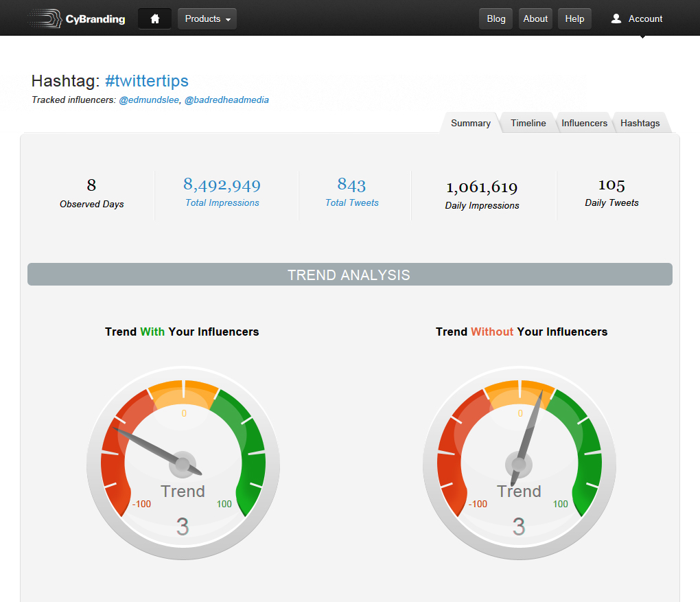Switch to the Timeline tab

[528, 124]
